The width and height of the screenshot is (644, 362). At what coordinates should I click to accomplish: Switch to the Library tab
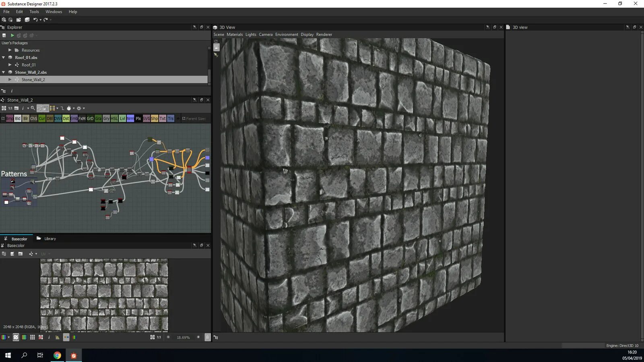pyautogui.click(x=50, y=238)
